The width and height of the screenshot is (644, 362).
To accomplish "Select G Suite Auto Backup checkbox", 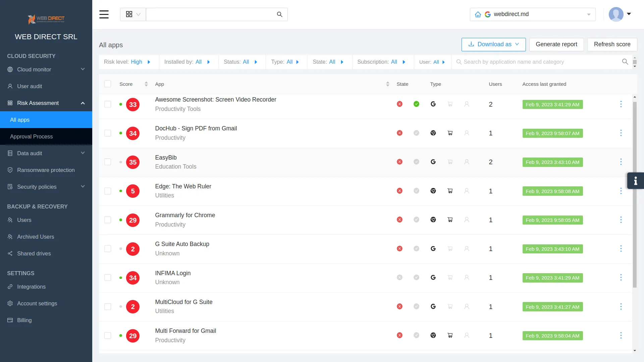I will pyautogui.click(x=108, y=249).
